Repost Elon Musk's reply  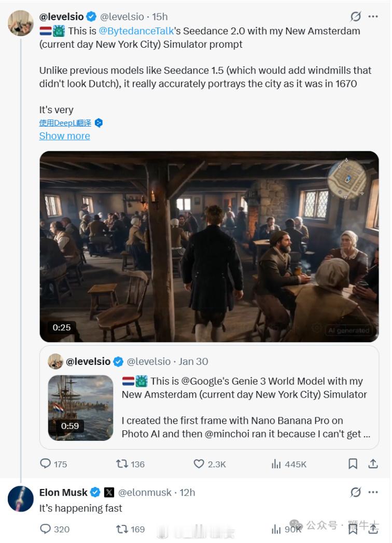tap(123, 529)
